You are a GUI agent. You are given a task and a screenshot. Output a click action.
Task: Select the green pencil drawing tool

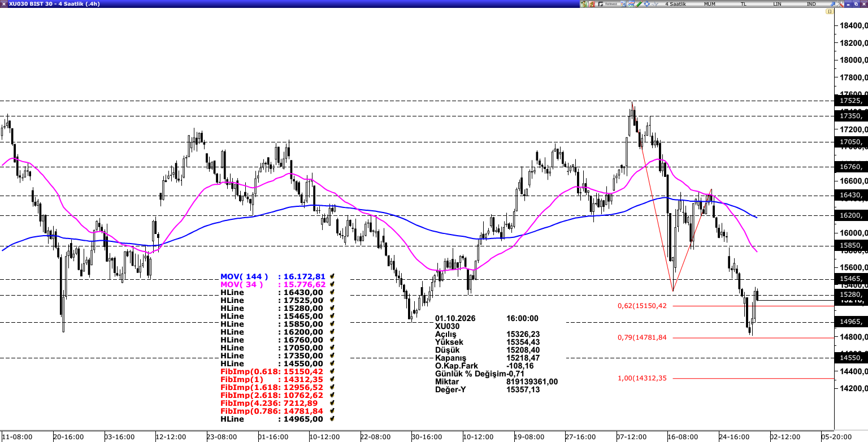point(639,4)
